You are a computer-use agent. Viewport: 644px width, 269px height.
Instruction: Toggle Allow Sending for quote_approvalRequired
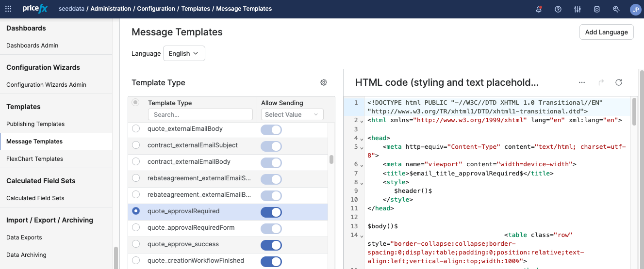[x=271, y=212]
